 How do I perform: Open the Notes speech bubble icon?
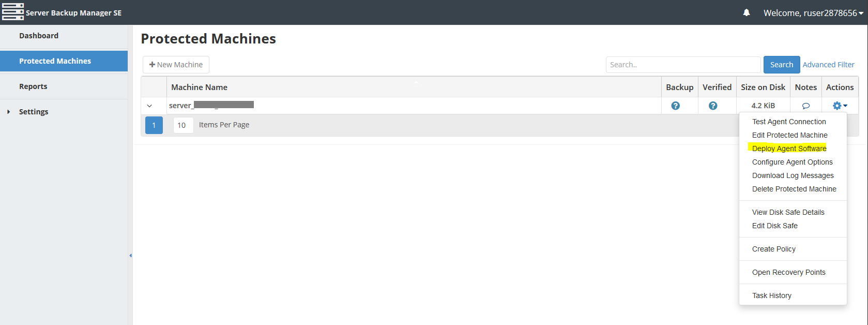click(805, 106)
